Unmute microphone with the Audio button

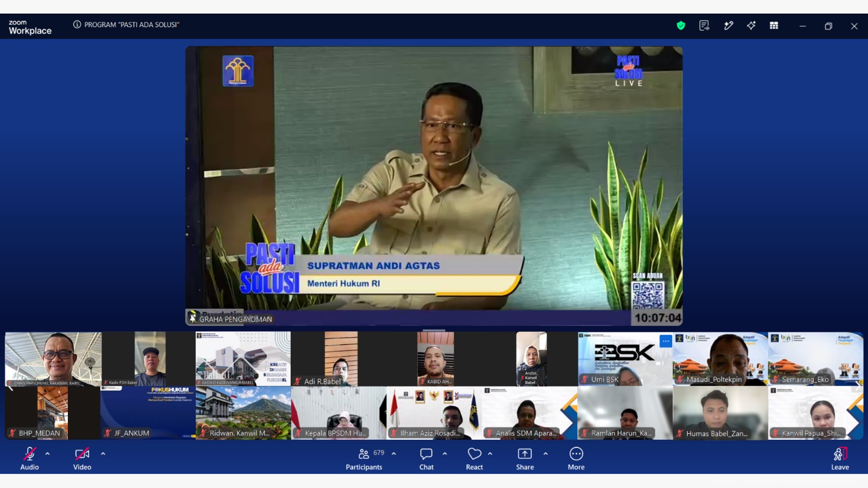[29, 458]
